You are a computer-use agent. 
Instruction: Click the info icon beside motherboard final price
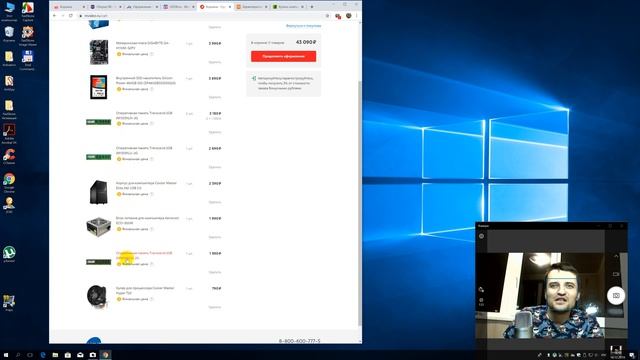point(151,54)
